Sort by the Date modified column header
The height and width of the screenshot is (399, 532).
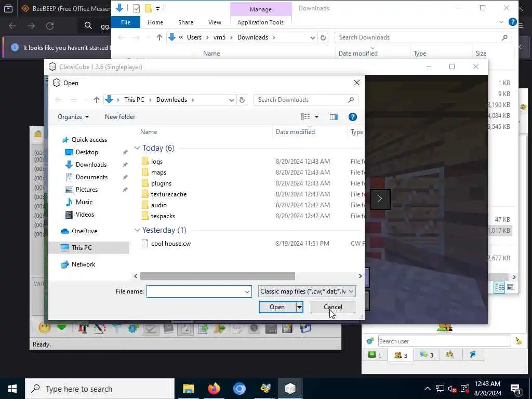pos(295,132)
